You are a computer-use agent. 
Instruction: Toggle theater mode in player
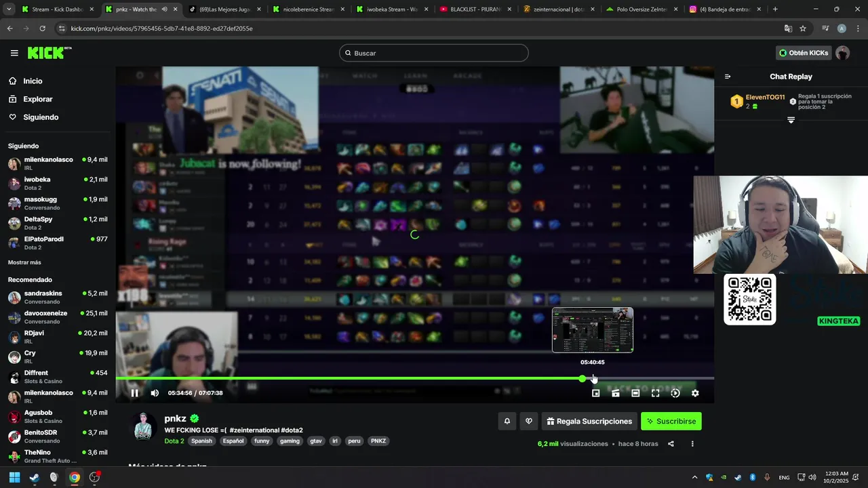(635, 393)
